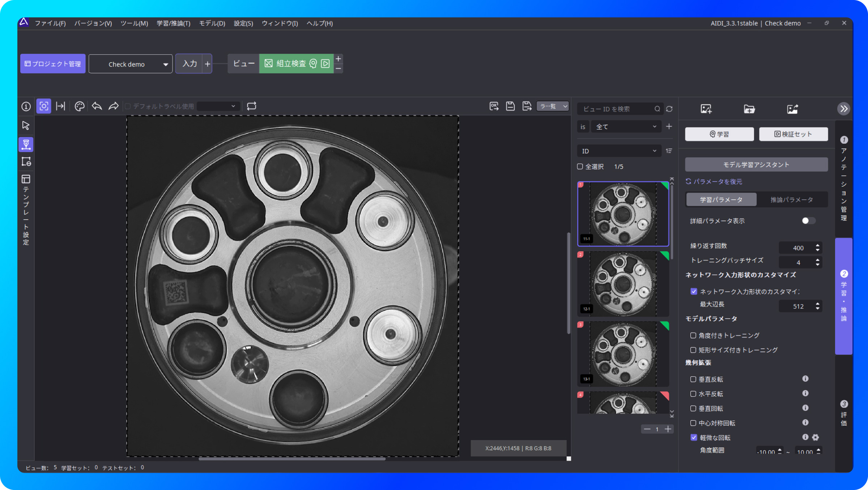This screenshot has height=490, width=868.
Task: Select the pointer arrow tool
Action: click(26, 126)
